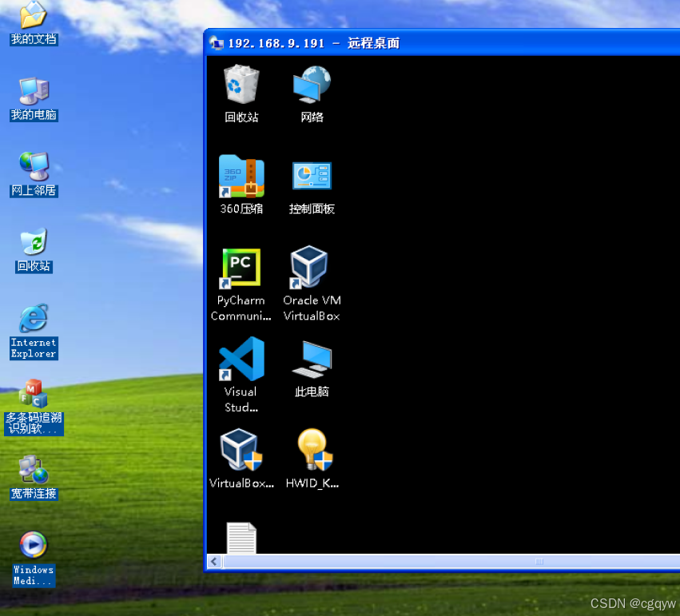
Task: Select 360压缩 shortcut in remote desktop
Action: click(241, 176)
